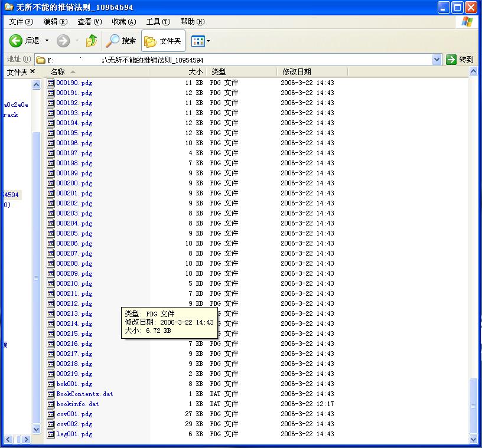Click the icon of 000203.pdg
This screenshot has width=482, height=448.
[51, 213]
